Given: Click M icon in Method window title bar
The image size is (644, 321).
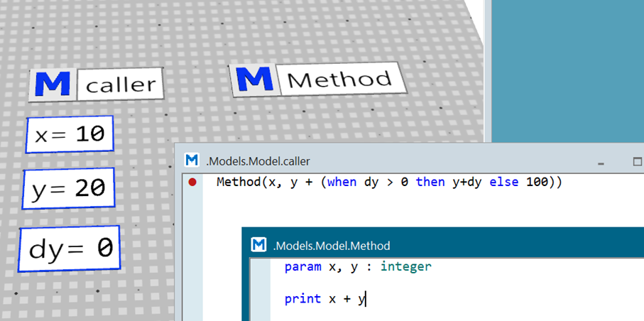Looking at the screenshot, I should click(x=260, y=245).
